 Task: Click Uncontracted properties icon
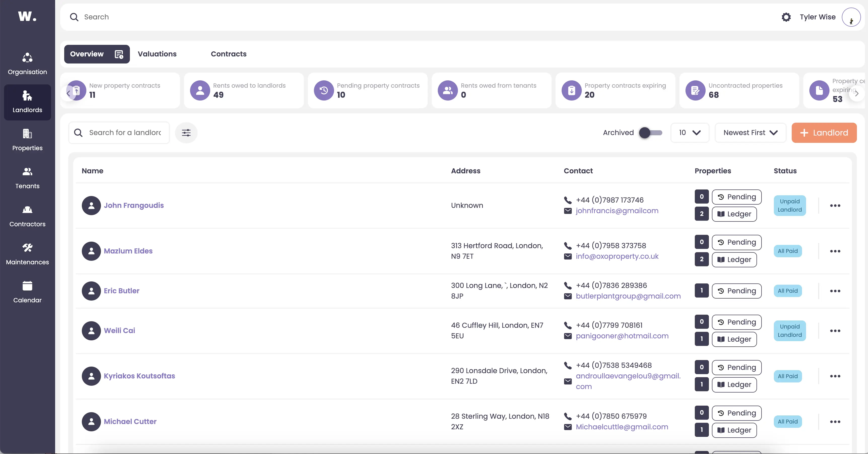[x=696, y=90]
